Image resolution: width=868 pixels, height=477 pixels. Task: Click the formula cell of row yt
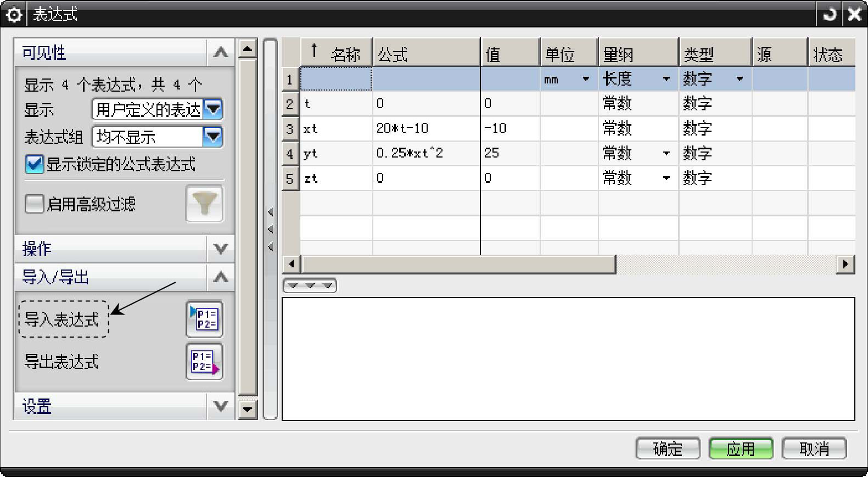click(425, 153)
